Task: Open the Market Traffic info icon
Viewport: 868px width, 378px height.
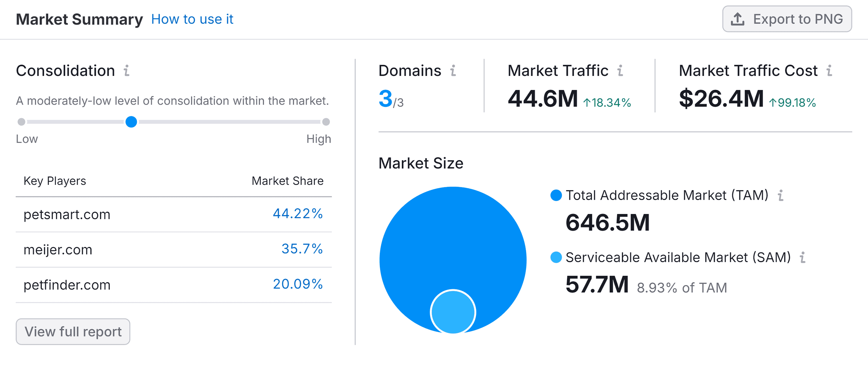Action: click(x=620, y=71)
